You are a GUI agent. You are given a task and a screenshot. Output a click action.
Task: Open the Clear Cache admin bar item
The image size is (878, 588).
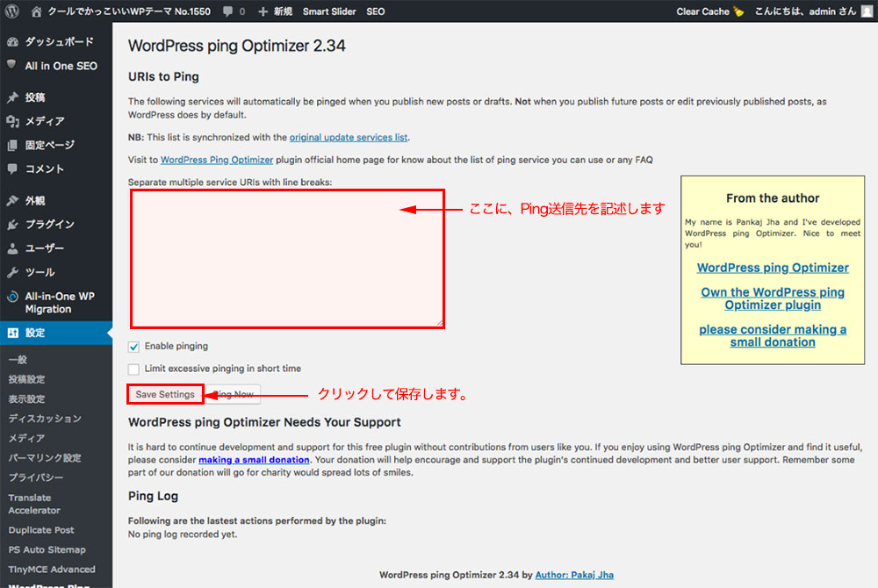click(709, 11)
